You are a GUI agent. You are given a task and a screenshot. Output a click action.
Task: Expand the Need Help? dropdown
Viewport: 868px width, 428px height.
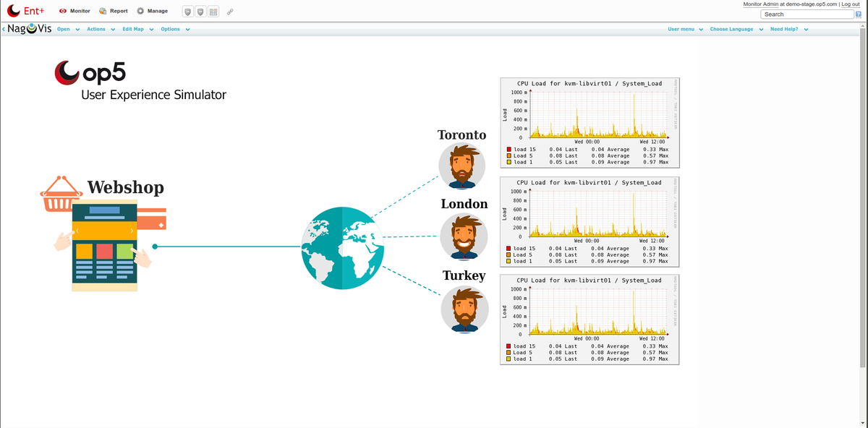coord(788,30)
